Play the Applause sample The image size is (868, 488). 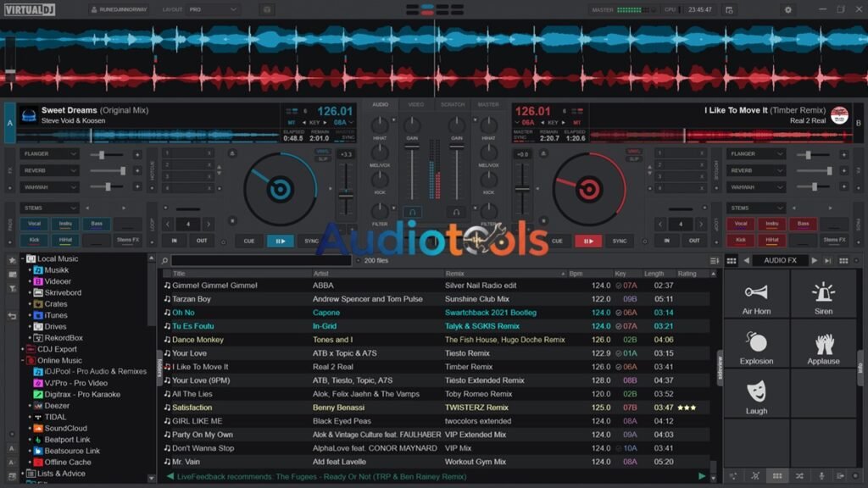[x=824, y=349]
